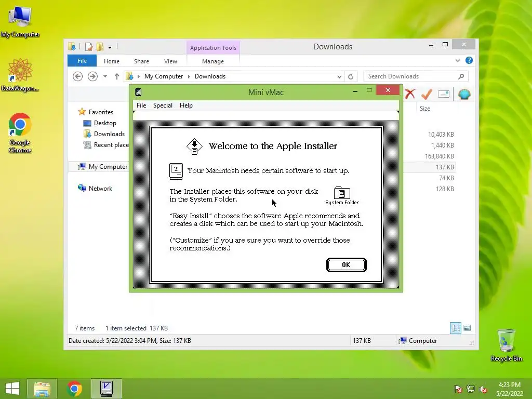532x399 pixels.
Task: Click Downloads in the address breadcrumb
Action: coord(210,76)
